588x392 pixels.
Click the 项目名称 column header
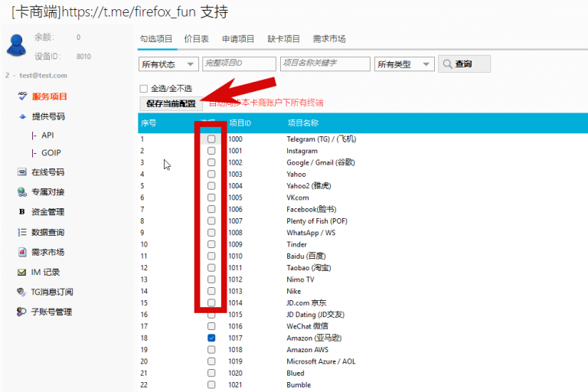point(303,123)
